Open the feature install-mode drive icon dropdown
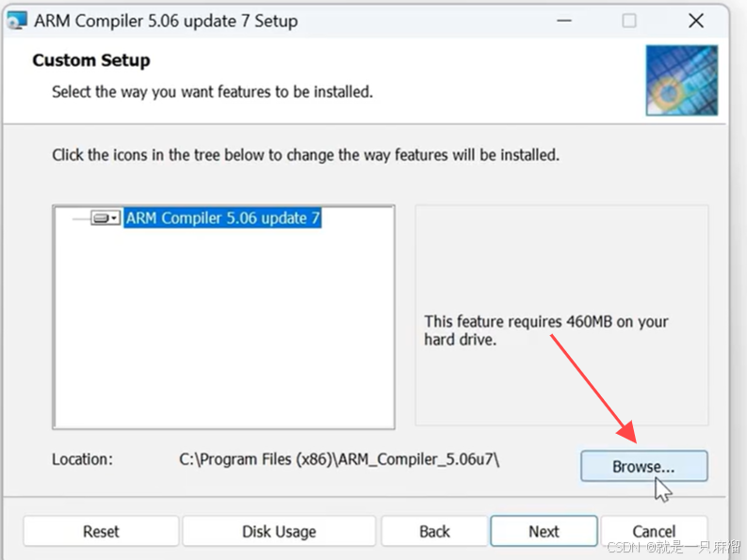This screenshot has width=747, height=560. click(x=106, y=218)
